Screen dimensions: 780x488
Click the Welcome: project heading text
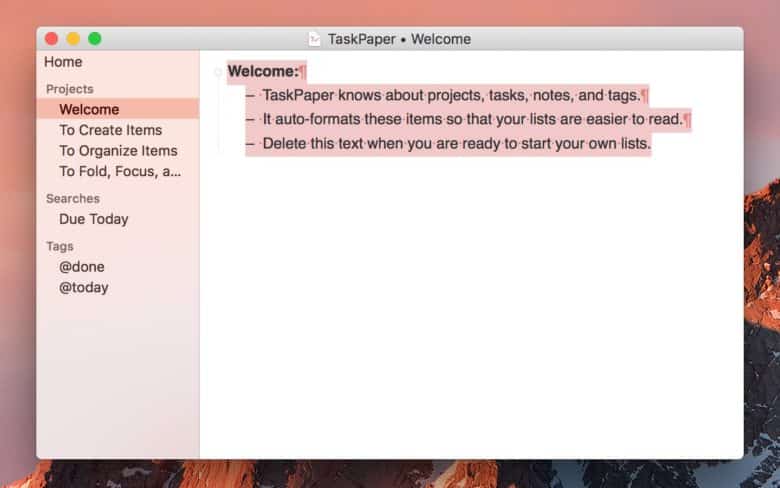point(263,71)
